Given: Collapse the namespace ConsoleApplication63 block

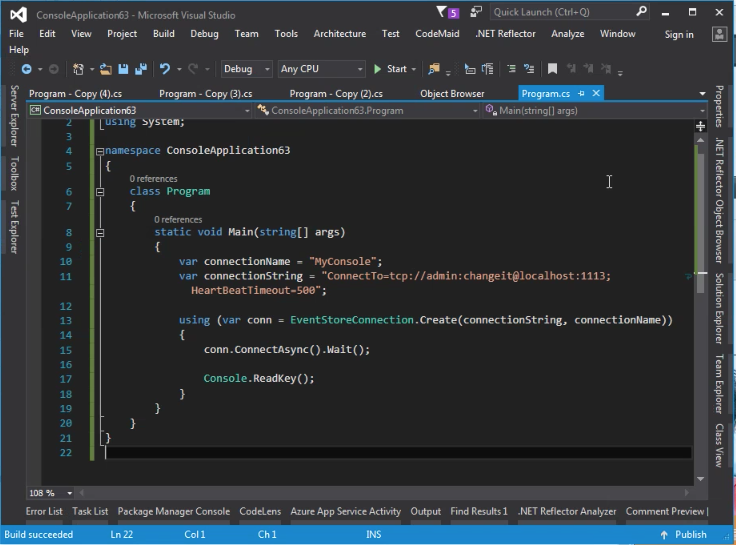Looking at the screenshot, I should point(100,151).
